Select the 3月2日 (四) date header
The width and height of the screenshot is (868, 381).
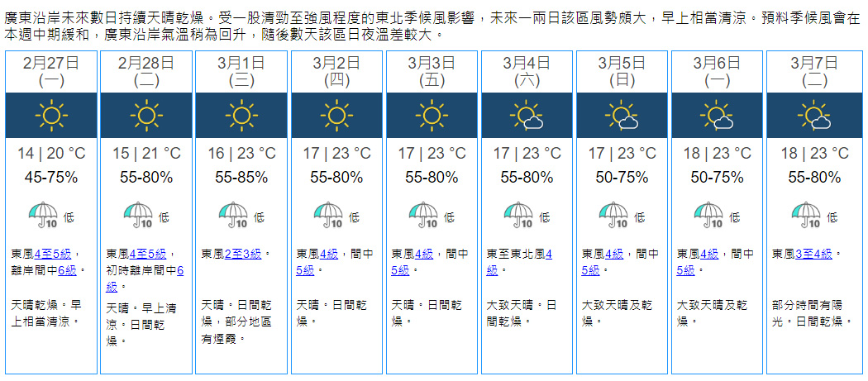pyautogui.click(x=336, y=70)
